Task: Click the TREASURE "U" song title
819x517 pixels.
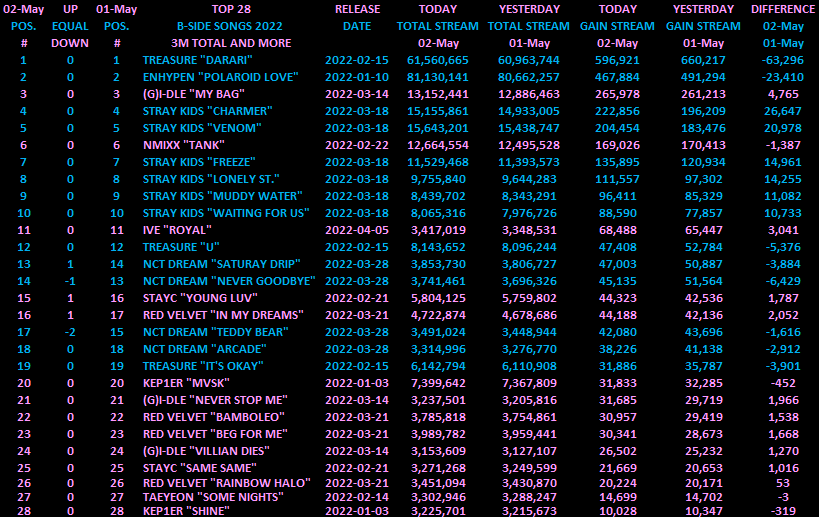Action: [181, 247]
